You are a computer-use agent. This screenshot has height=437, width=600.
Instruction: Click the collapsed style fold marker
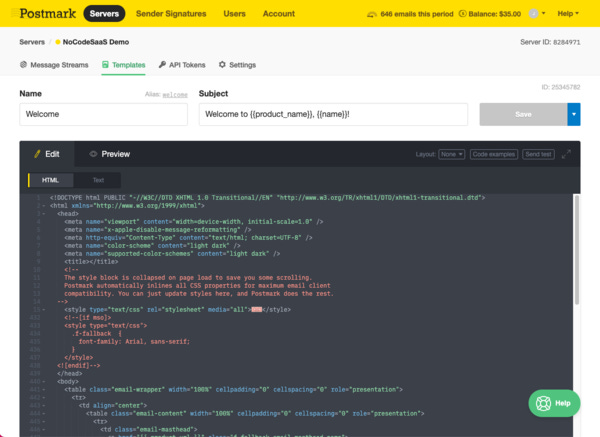[257, 310]
